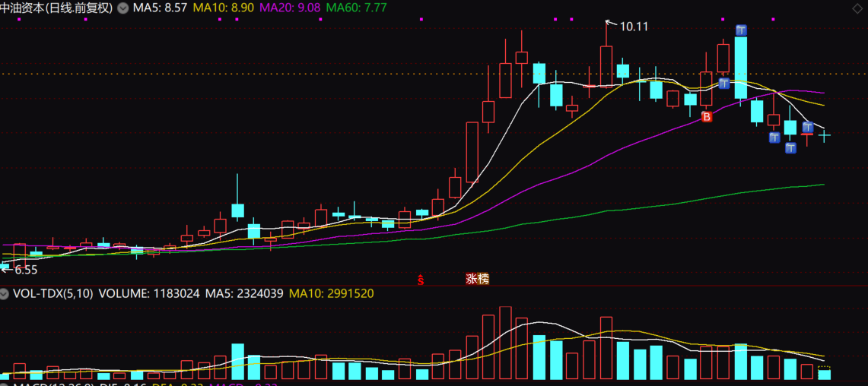Click the volume MA5: 2324039 value

244,293
